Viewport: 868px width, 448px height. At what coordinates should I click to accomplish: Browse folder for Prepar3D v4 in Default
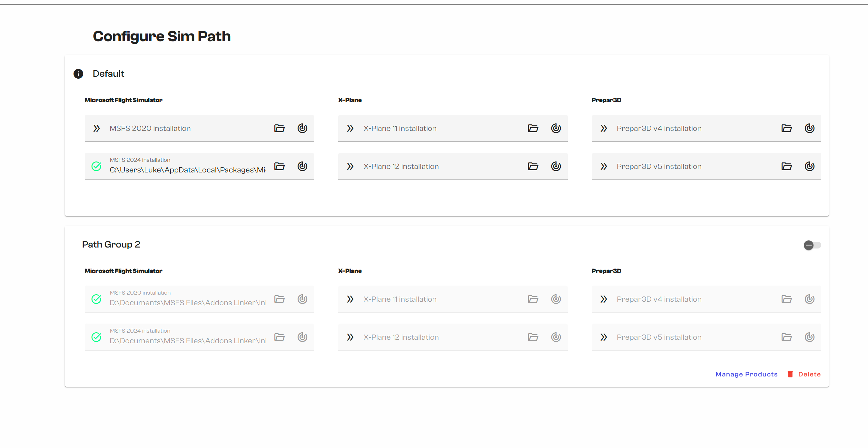pyautogui.click(x=786, y=128)
